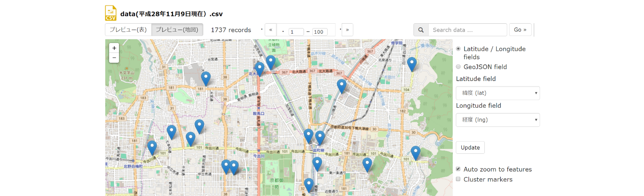
Task: Click the map zoom out minus button
Action: pyautogui.click(x=114, y=58)
